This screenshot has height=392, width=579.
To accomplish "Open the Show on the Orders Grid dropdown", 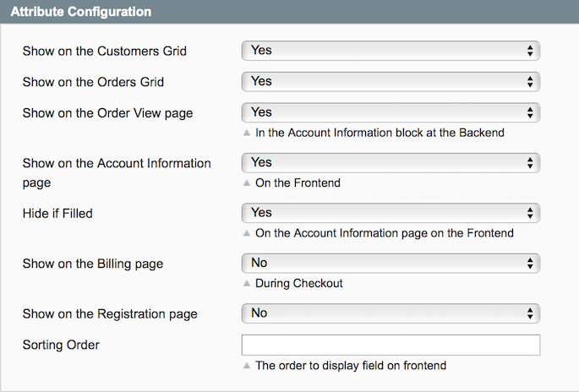I will 390,81.
